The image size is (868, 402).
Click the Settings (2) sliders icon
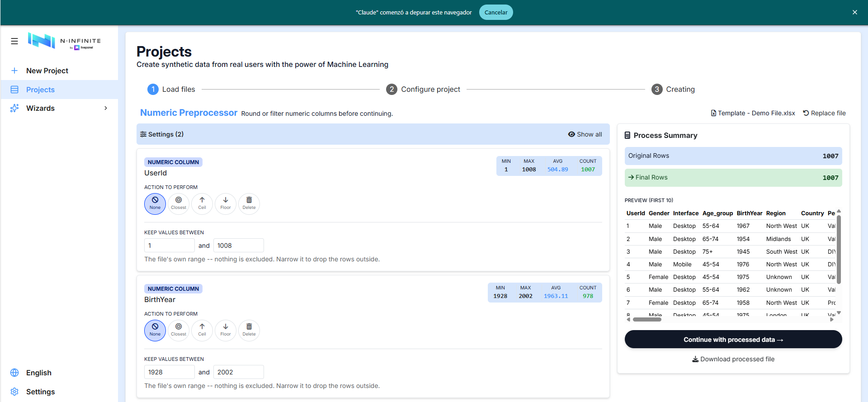[143, 134]
